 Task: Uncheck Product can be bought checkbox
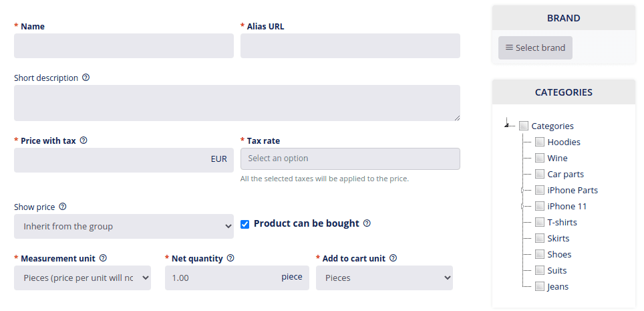[x=245, y=224]
